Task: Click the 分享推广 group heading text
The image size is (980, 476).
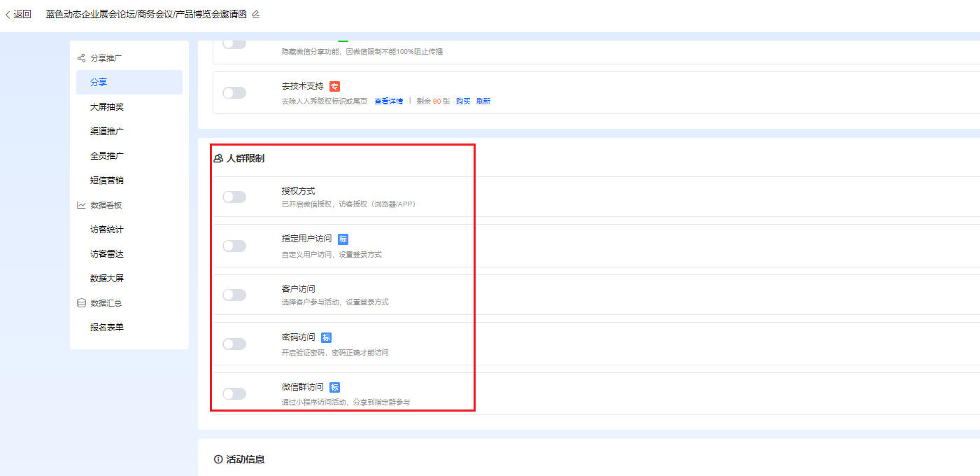Action: 106,58
